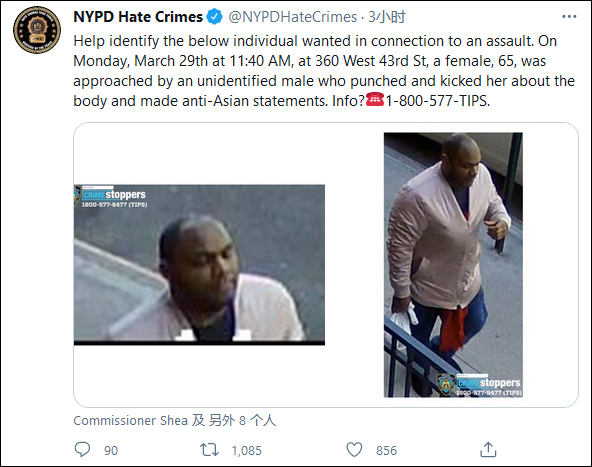Open the NYPD Hate Crimes display name
The width and height of the screenshot is (592, 467).
click(138, 17)
